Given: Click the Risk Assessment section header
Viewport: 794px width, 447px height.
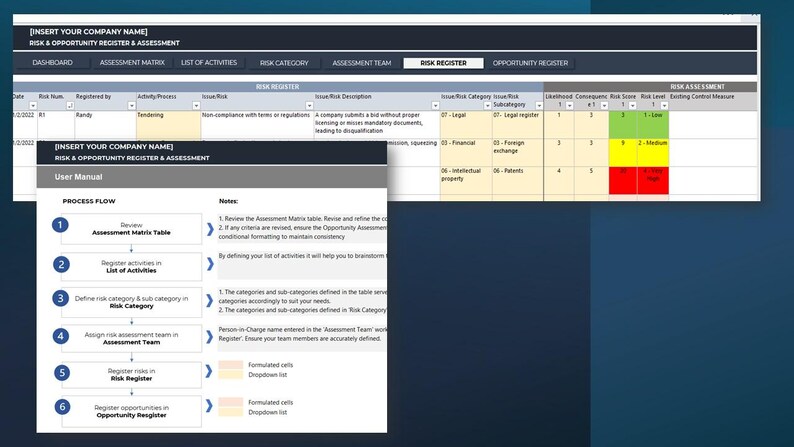Looking at the screenshot, I should [650, 87].
